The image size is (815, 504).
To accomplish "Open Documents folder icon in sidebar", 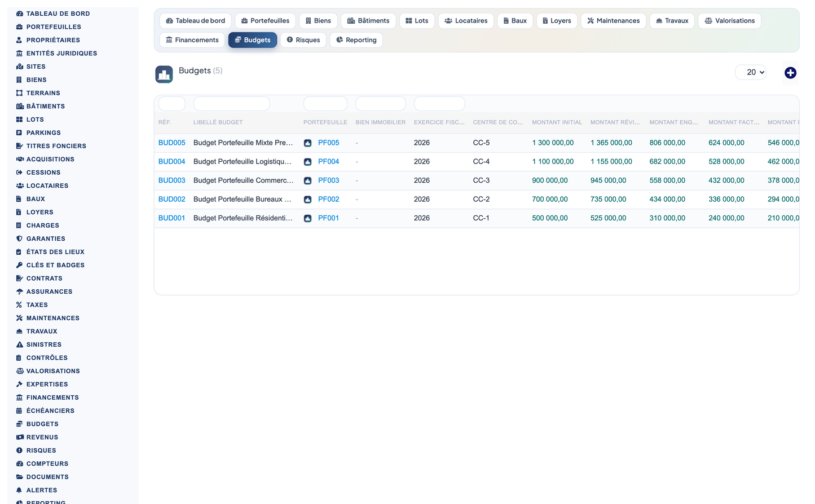I will pos(19,477).
